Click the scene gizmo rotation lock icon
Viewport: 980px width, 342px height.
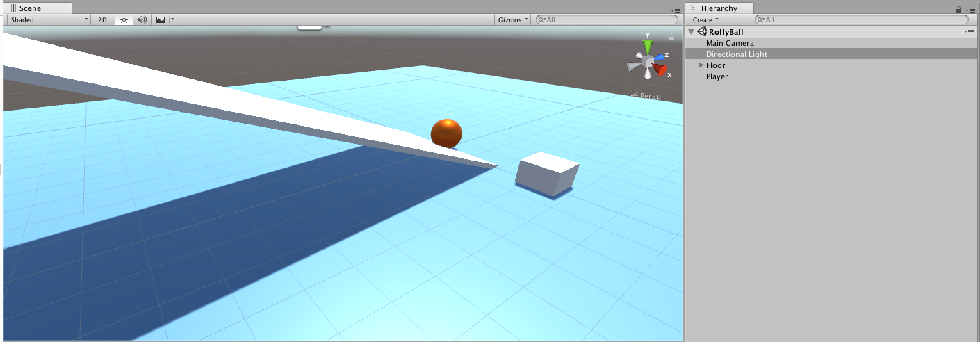(x=671, y=38)
